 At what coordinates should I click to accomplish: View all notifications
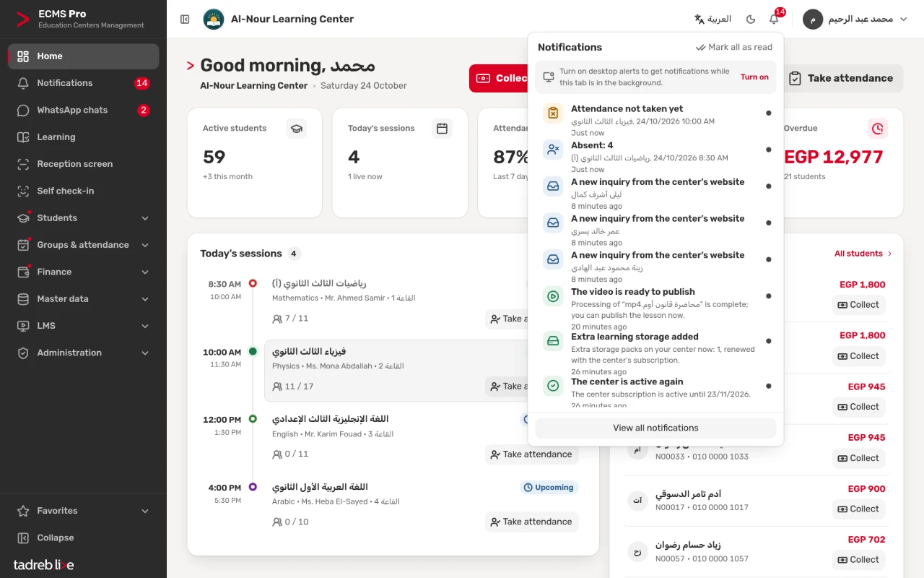(x=655, y=428)
